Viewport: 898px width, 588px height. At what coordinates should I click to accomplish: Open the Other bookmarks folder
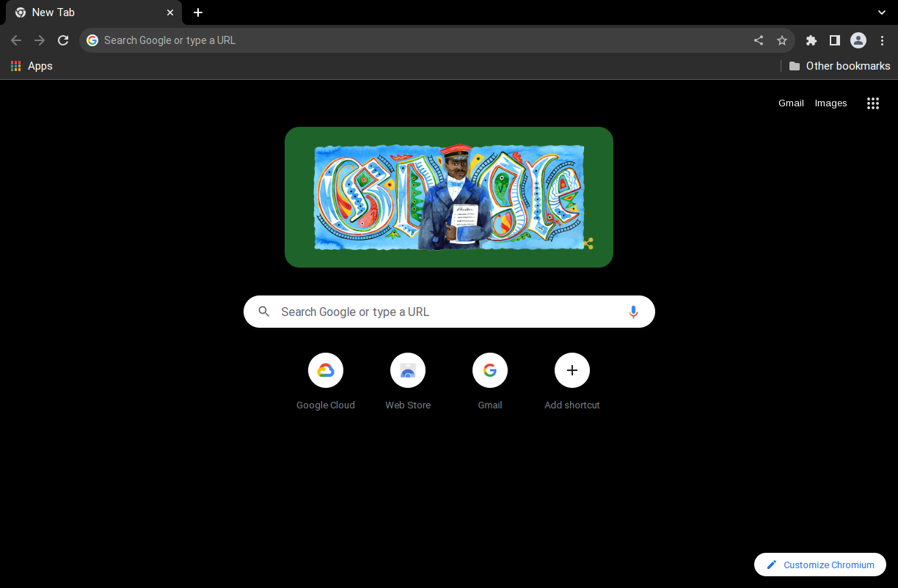[839, 65]
